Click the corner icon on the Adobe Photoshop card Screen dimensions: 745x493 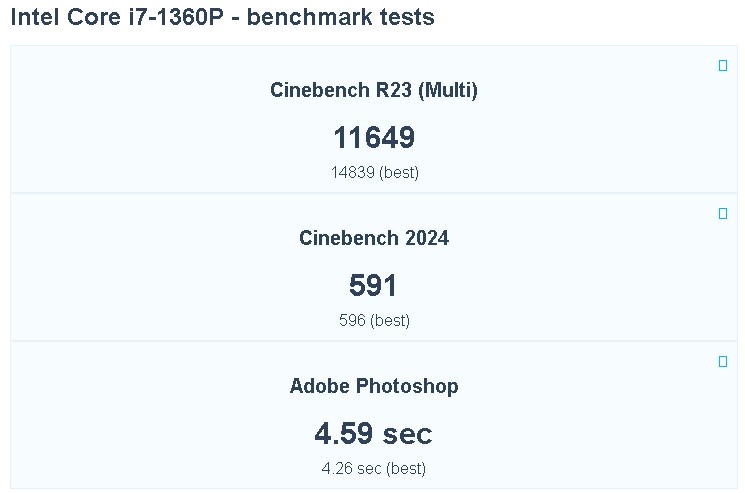[x=723, y=362]
